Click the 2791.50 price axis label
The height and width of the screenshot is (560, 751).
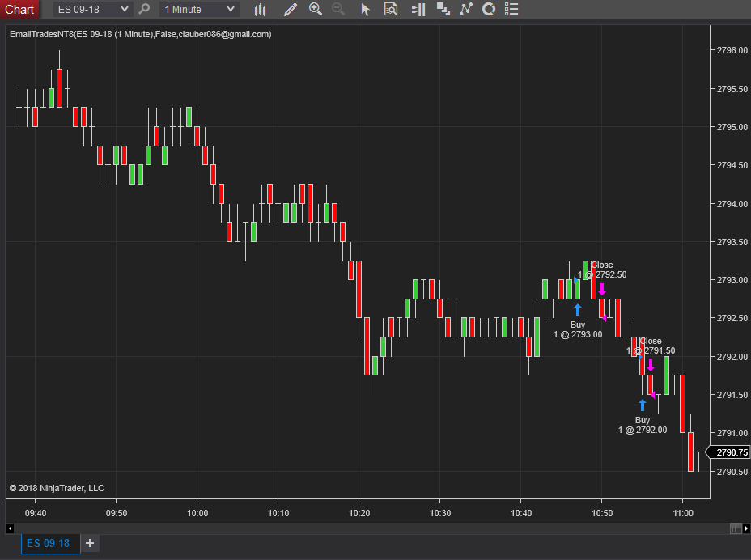point(732,395)
